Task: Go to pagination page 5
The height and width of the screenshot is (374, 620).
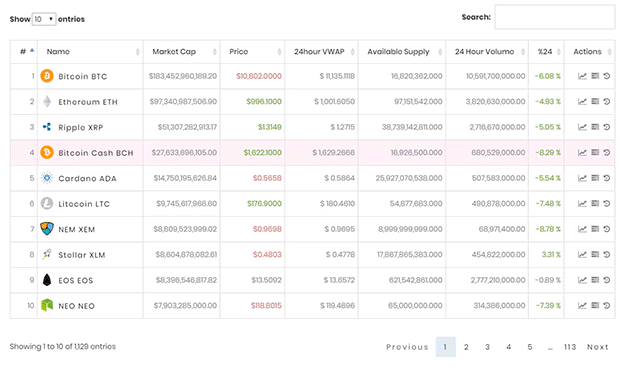Action: click(x=530, y=347)
